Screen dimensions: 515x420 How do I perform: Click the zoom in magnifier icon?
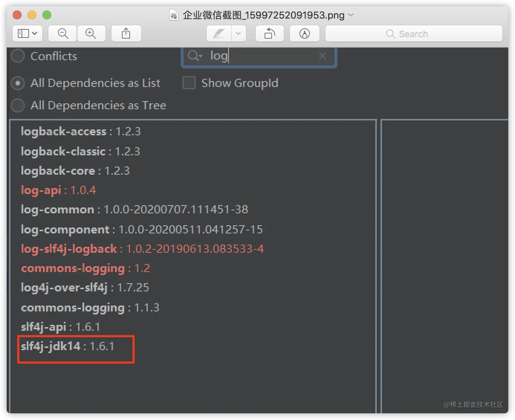(91, 33)
